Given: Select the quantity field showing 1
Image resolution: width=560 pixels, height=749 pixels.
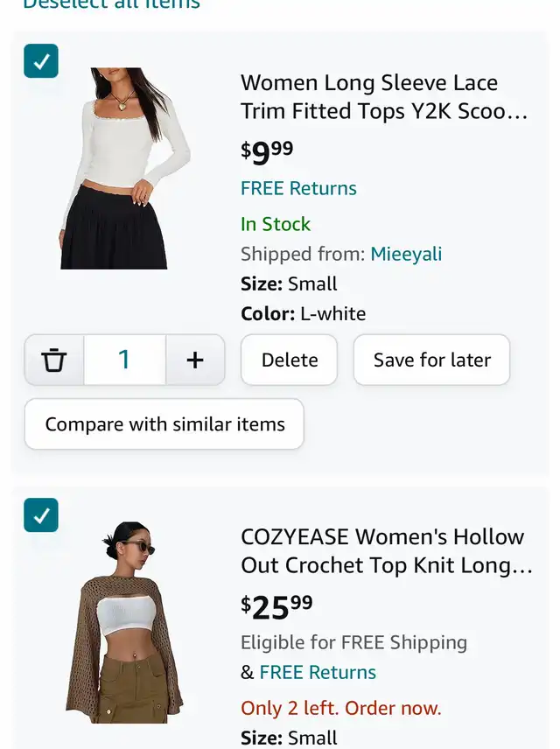Looking at the screenshot, I should pos(124,360).
